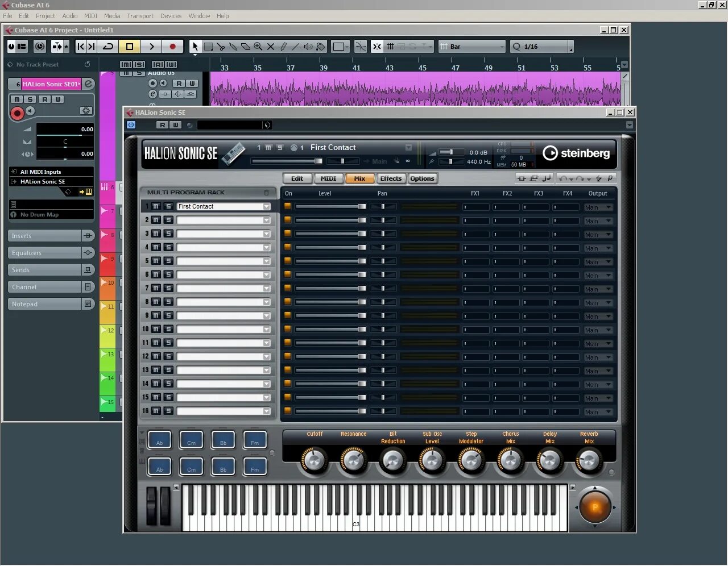
Task: Open the Media menu
Action: (x=112, y=16)
